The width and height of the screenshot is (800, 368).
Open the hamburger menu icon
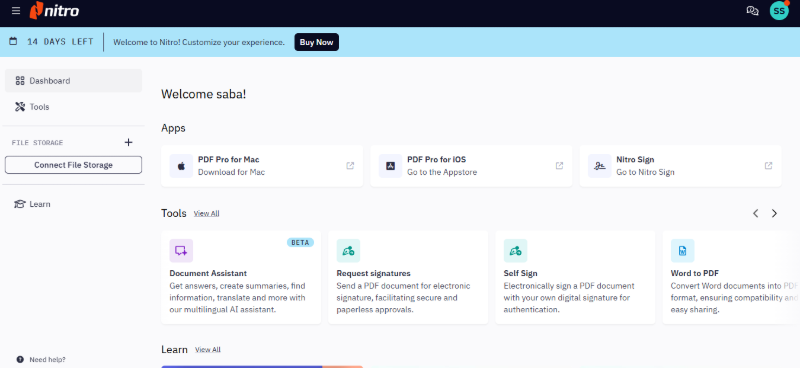[16, 10]
